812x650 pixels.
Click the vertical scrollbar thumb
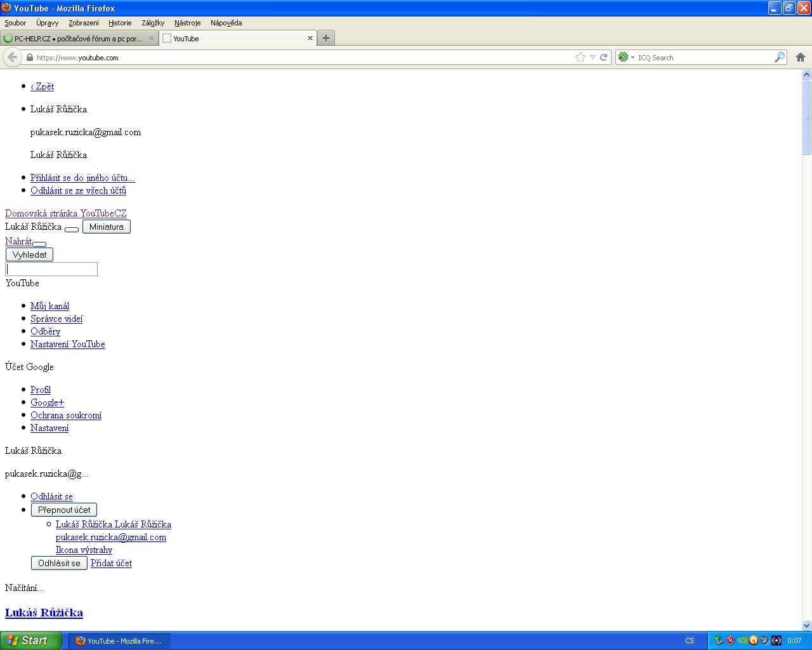pyautogui.click(x=806, y=117)
